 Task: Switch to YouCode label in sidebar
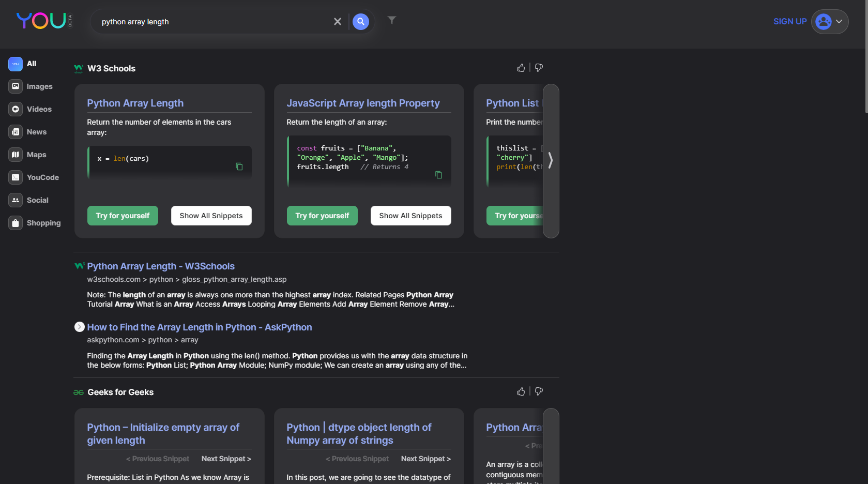(x=43, y=177)
